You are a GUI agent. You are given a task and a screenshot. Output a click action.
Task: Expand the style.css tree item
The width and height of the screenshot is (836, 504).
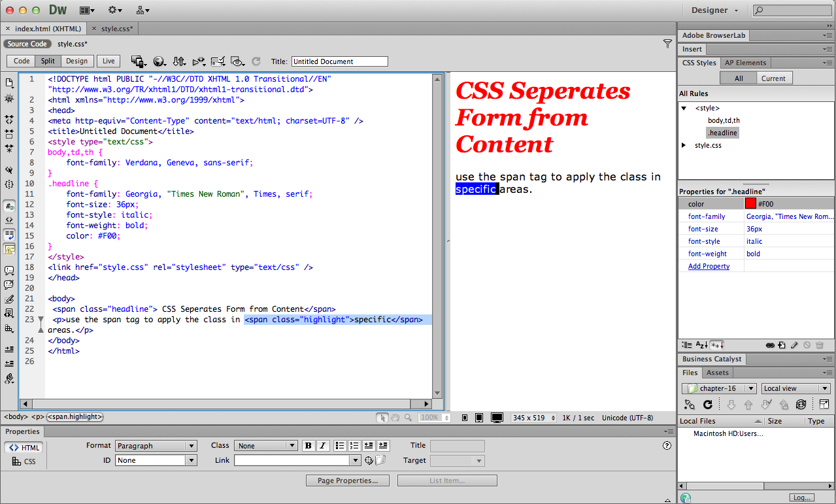[x=684, y=145]
